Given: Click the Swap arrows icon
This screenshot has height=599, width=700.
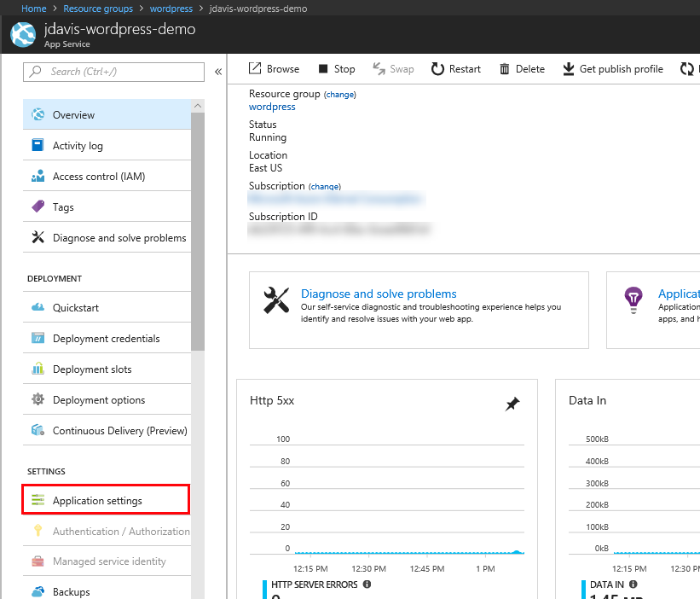Looking at the screenshot, I should click(379, 69).
